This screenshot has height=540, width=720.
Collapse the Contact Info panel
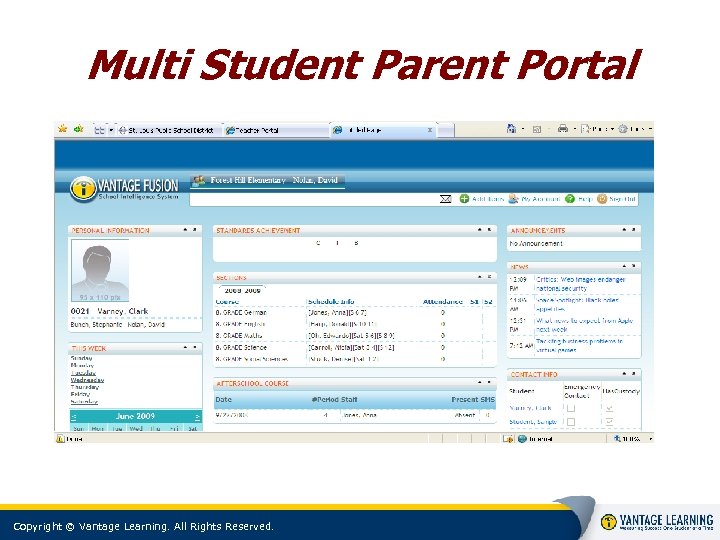[x=624, y=374]
